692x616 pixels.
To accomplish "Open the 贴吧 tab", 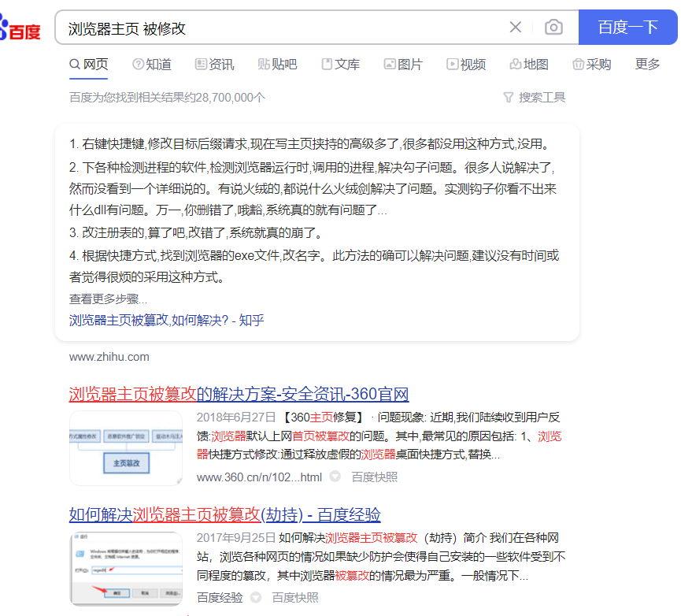I will click(277, 65).
